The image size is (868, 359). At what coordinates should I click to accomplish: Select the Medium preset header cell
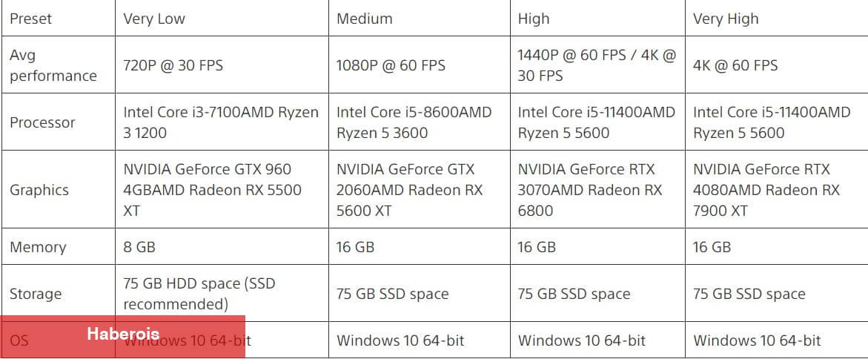click(x=420, y=19)
